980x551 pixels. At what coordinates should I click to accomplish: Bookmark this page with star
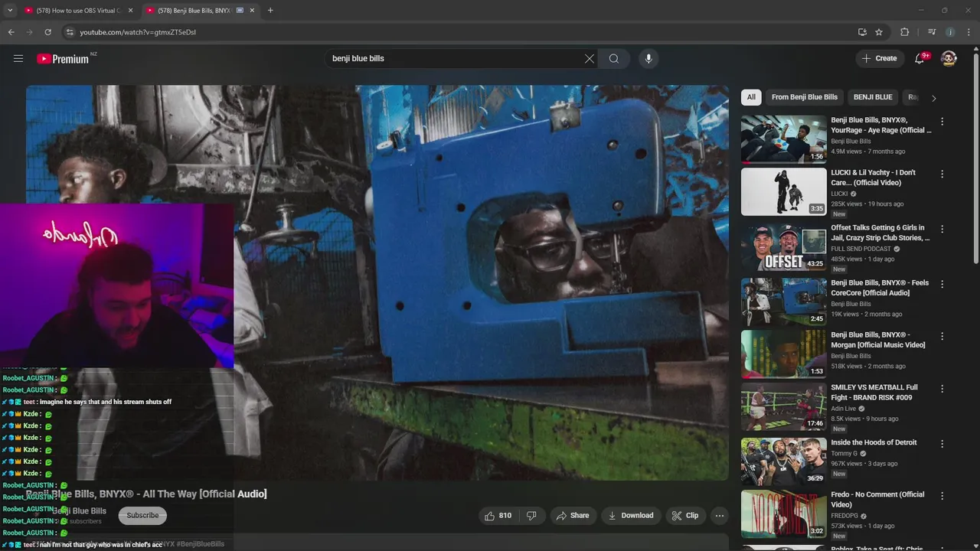click(879, 32)
